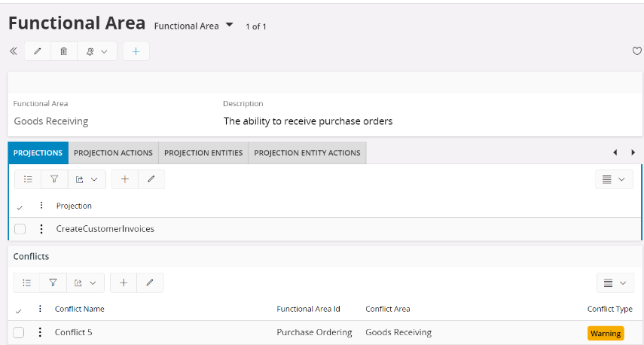Open row menu for Conflict 5

[40, 332]
